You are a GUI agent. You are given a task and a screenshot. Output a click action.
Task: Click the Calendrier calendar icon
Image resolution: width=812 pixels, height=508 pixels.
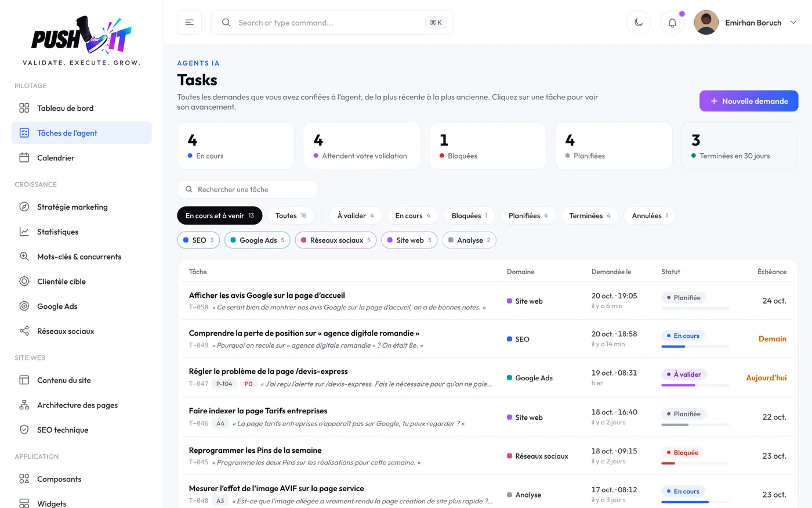(24, 158)
